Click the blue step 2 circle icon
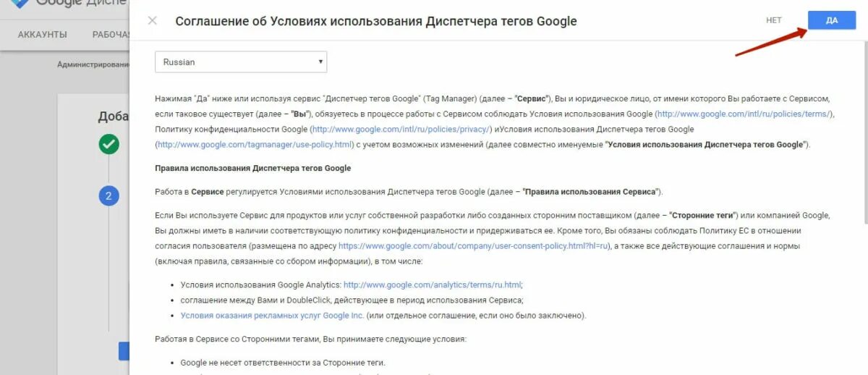Viewport: 868px width, 375px height. pos(109,195)
